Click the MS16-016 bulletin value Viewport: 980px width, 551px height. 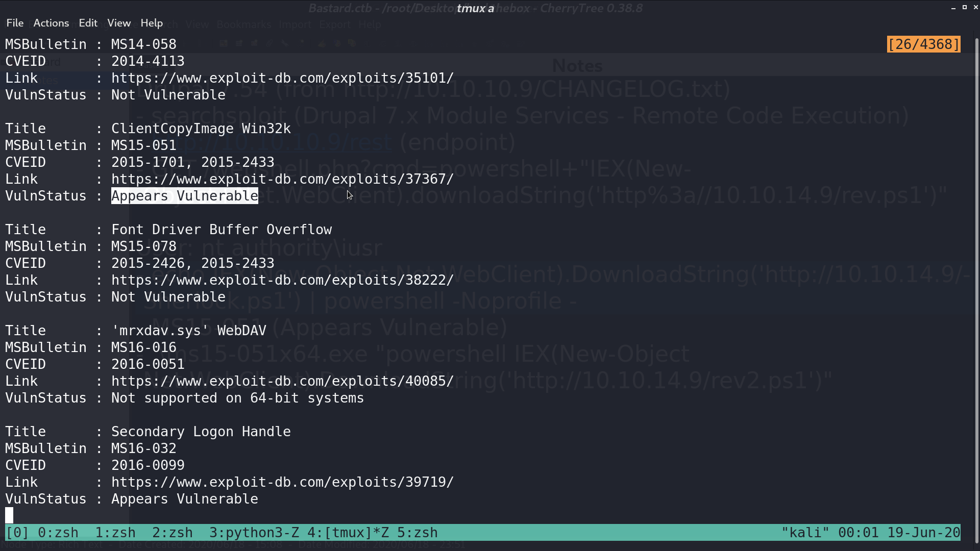(144, 347)
